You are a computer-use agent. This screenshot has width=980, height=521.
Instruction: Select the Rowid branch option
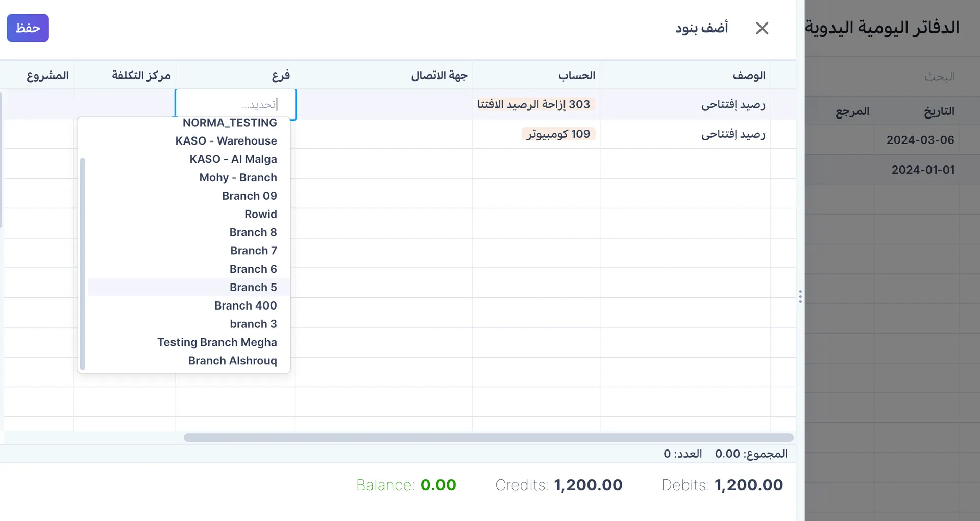click(x=260, y=214)
